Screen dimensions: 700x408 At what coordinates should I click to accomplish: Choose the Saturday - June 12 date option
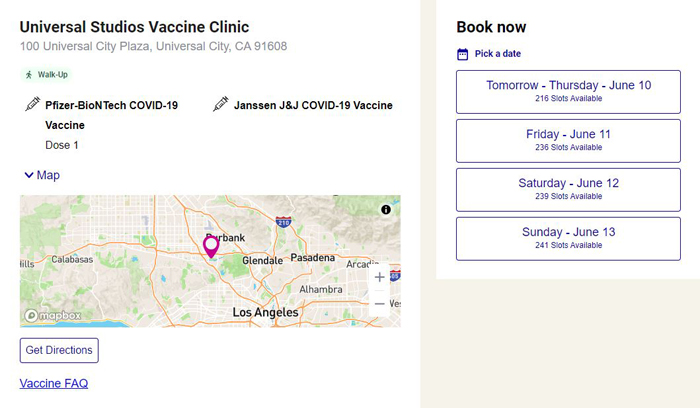point(568,190)
